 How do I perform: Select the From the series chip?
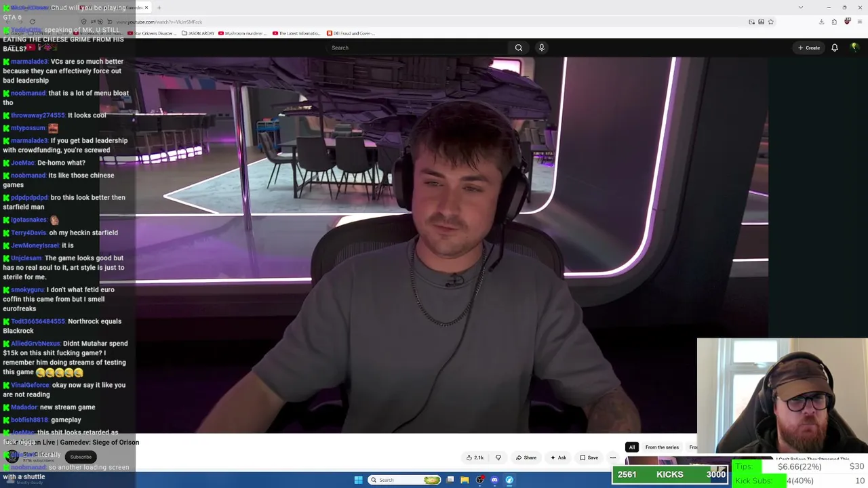coord(662,447)
